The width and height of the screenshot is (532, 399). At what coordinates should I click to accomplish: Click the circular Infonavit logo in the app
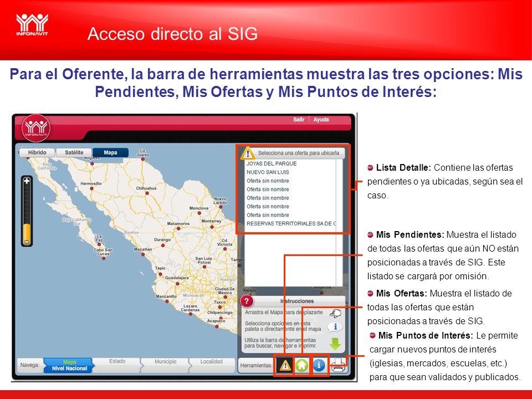[36, 128]
